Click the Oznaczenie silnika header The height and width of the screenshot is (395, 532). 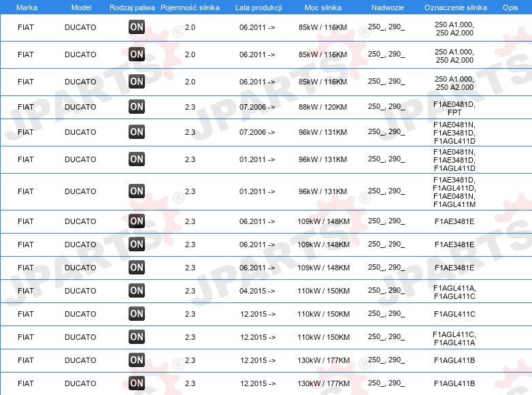click(456, 7)
